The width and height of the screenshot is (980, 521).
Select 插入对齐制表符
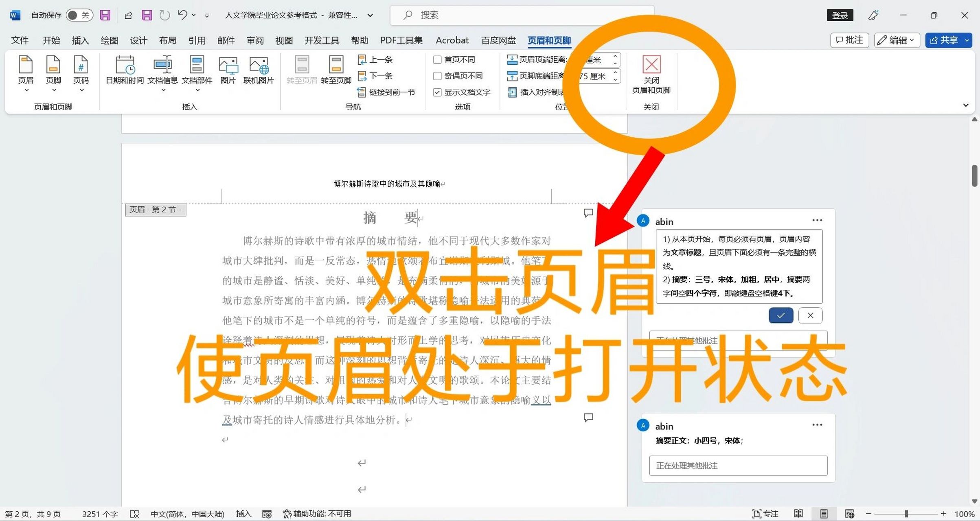point(537,92)
